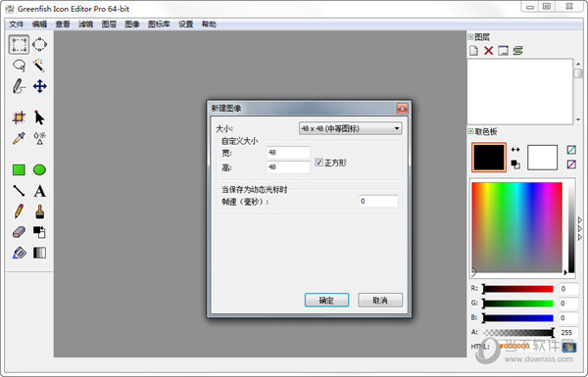The width and height of the screenshot is (588, 377).
Task: Click the green G slider
Action: (518, 304)
